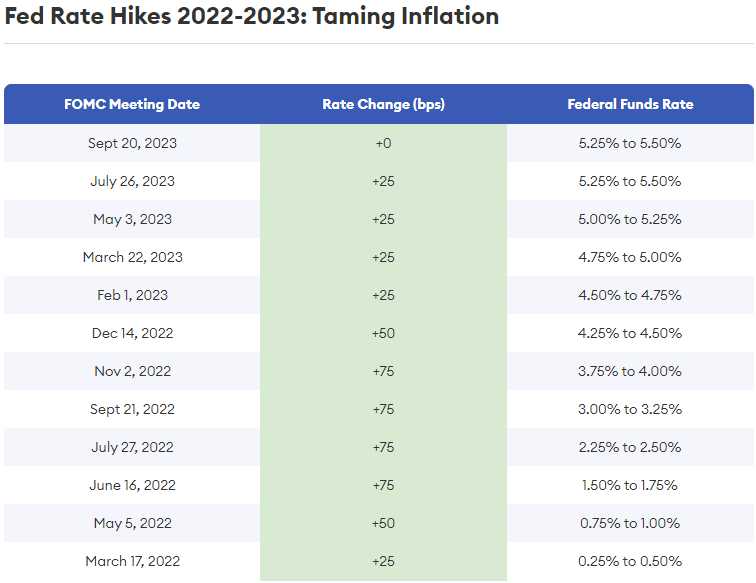Click the May 3, 2023 meeting date
Image resolution: width=756 pixels, height=583 pixels.
tap(132, 219)
